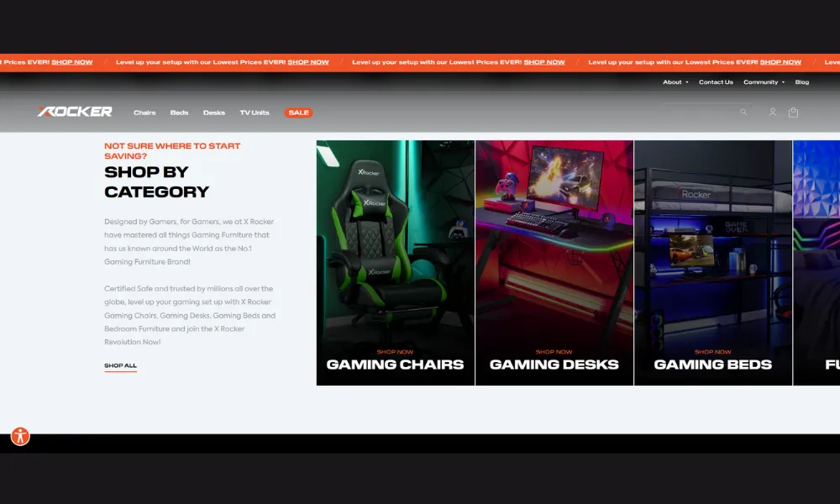Go to the Desks menu item
Screen dimensions: 840x504
(x=214, y=113)
